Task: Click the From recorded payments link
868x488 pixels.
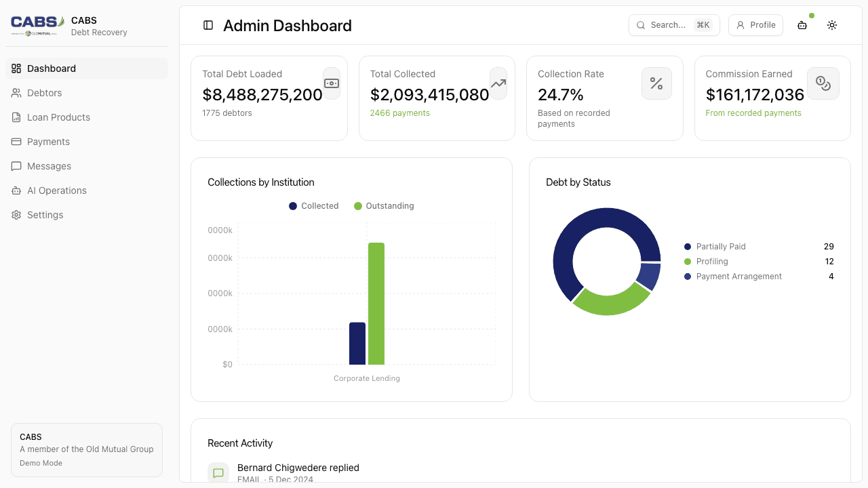Action: coord(753,113)
